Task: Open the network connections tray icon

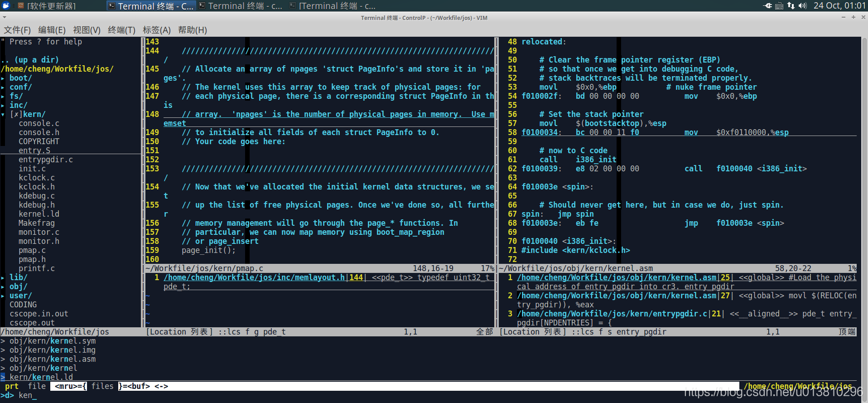Action: (x=791, y=5)
